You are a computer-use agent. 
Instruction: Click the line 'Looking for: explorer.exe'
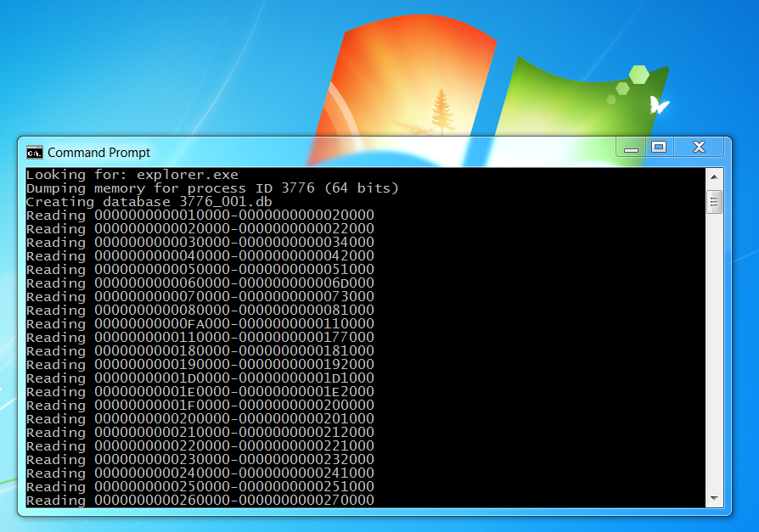click(132, 175)
